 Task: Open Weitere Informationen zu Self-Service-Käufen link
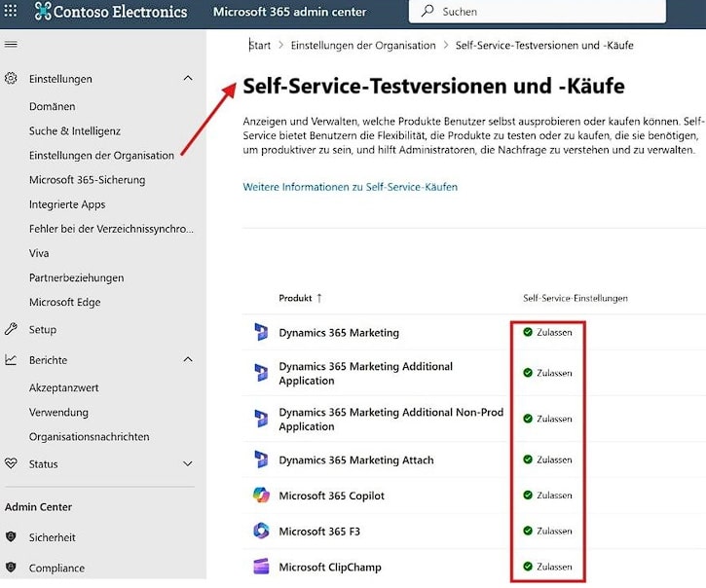pos(351,187)
